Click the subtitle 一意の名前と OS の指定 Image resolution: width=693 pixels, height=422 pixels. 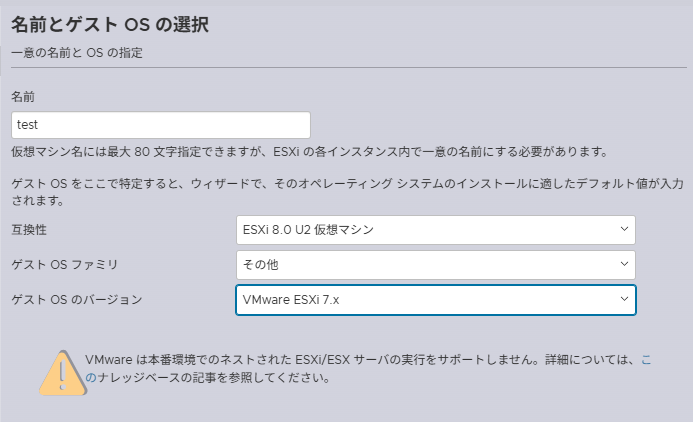tap(77, 52)
